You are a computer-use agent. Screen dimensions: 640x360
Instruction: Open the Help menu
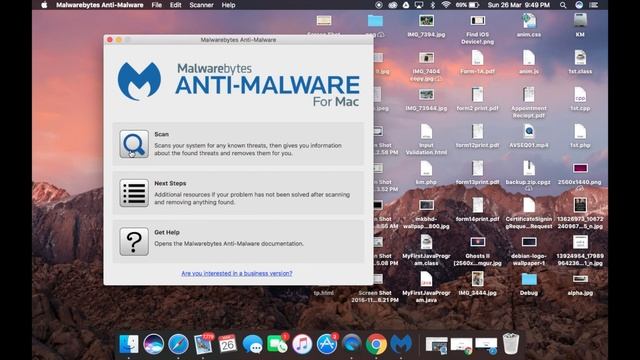[228, 5]
